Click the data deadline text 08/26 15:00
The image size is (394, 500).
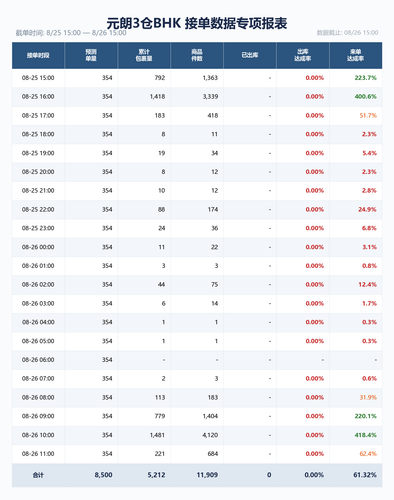pos(361,33)
